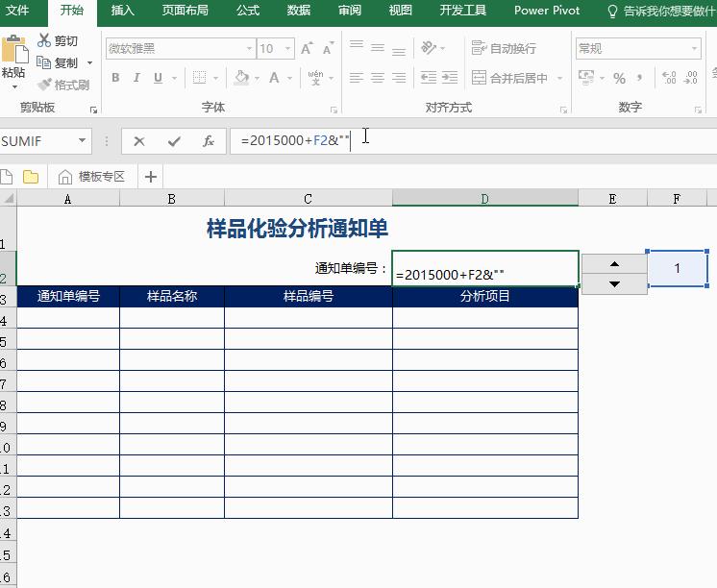This screenshot has width=717, height=588.
Task: Click the new document icon
Action: click(7, 177)
